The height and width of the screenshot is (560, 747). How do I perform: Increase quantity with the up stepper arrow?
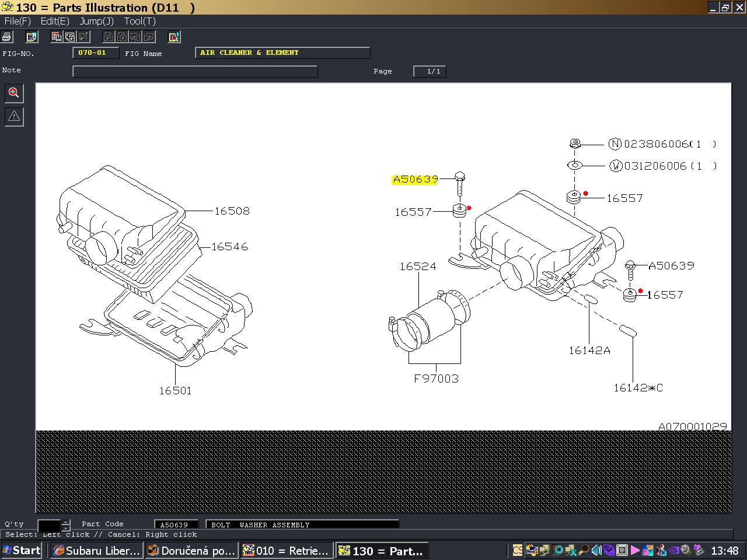66,522
